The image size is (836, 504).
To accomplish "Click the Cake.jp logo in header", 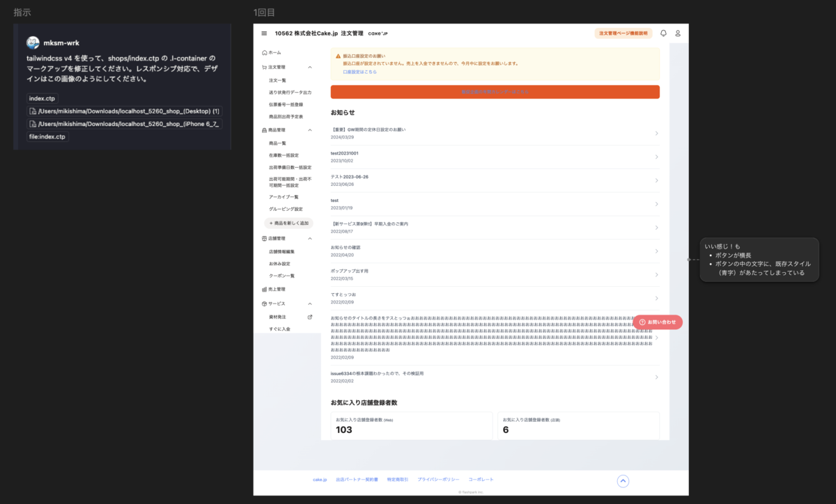I will (378, 33).
